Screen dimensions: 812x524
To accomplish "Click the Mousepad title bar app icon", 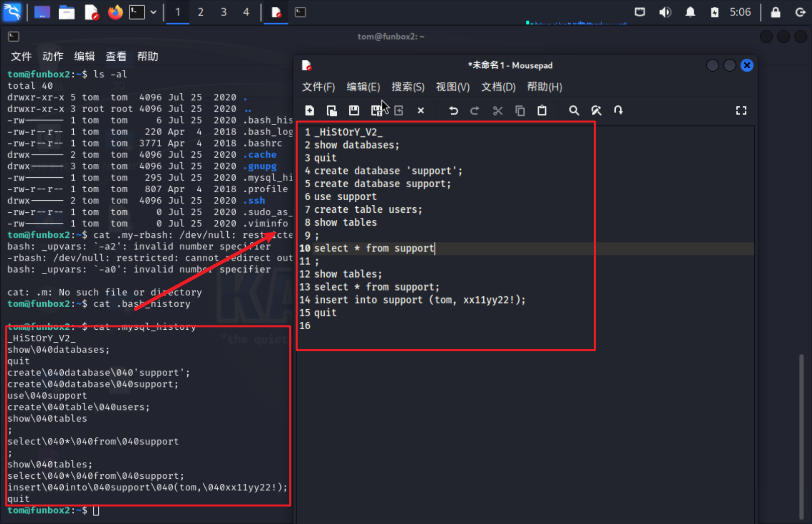I will pos(307,65).
